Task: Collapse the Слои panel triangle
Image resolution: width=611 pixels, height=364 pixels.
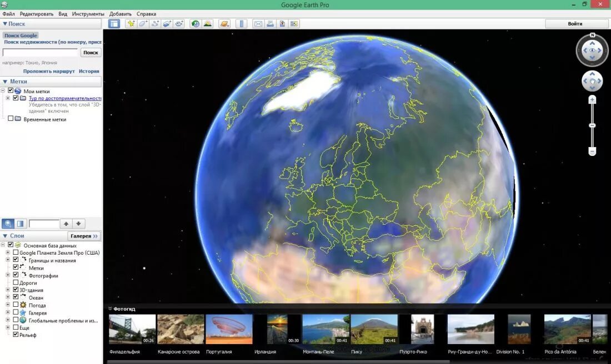Action: [4, 236]
